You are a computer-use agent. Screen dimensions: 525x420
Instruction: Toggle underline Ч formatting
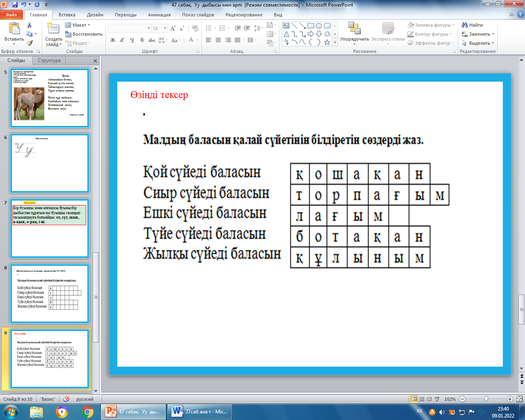[x=132, y=40]
